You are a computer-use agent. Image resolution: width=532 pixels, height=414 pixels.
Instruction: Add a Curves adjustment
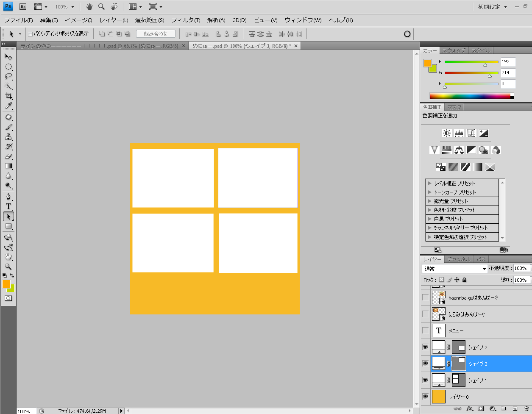pyautogui.click(x=471, y=133)
